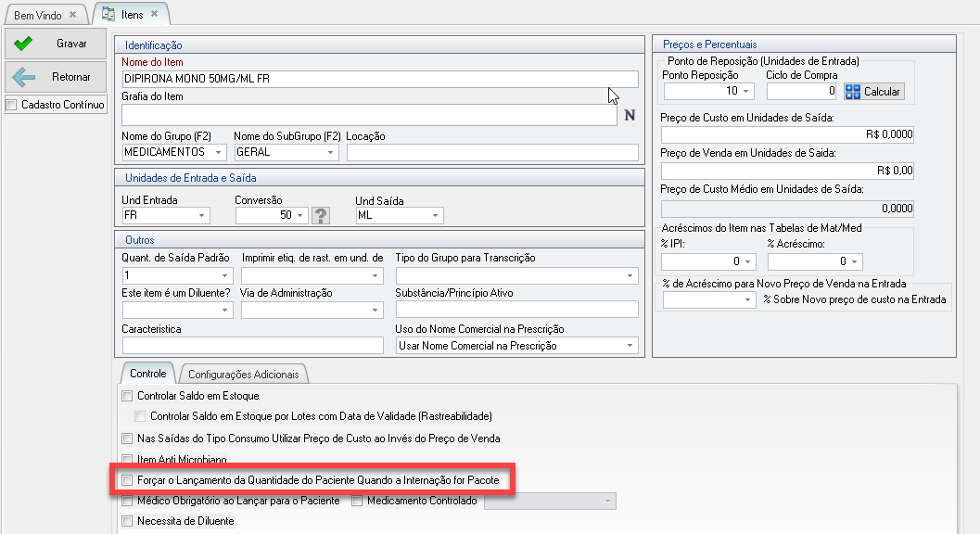Enable the Medicamento Controlado checkbox

coord(357,502)
